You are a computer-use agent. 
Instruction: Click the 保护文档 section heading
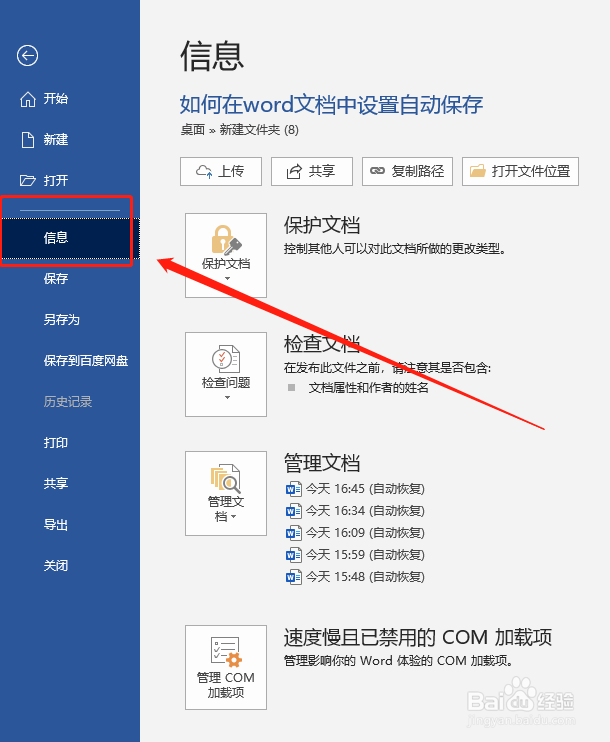(x=322, y=225)
